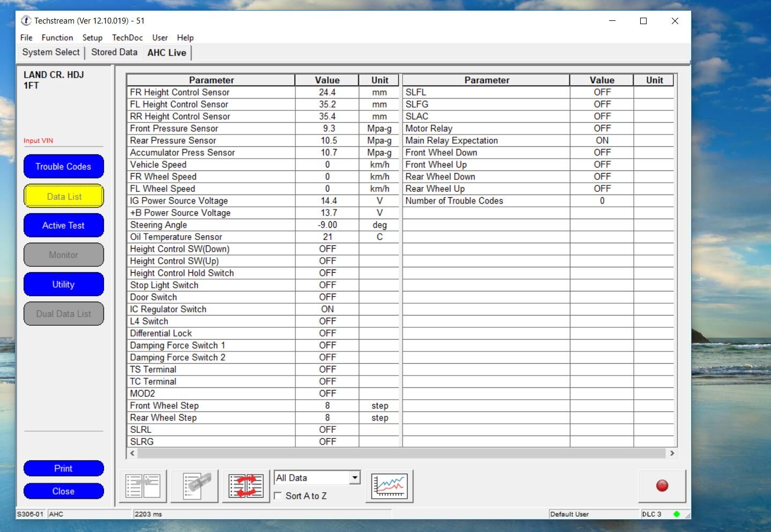
Task: Select Height Control Hold Switch row
Action: [263, 273]
